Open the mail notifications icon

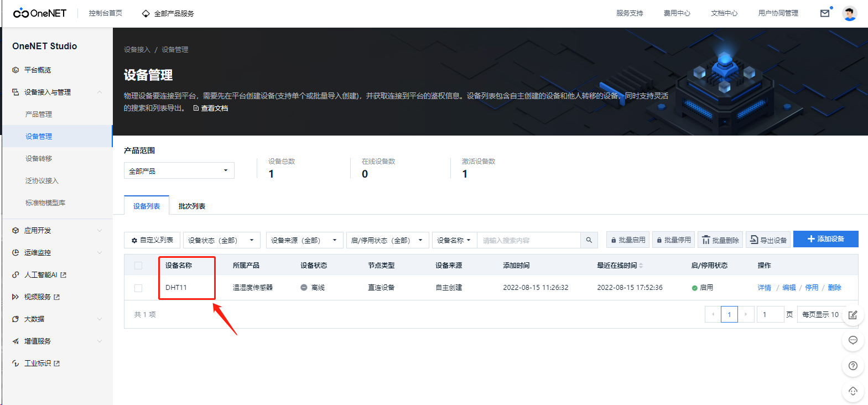(825, 13)
